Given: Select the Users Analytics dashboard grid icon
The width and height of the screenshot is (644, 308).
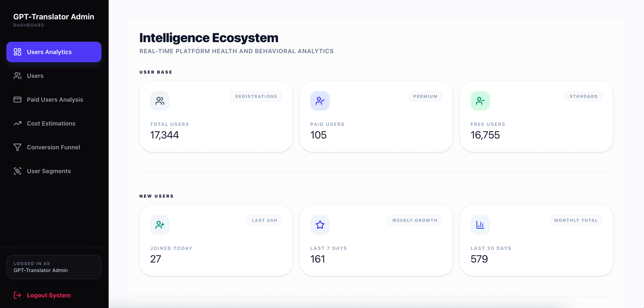Looking at the screenshot, I should pos(17,52).
